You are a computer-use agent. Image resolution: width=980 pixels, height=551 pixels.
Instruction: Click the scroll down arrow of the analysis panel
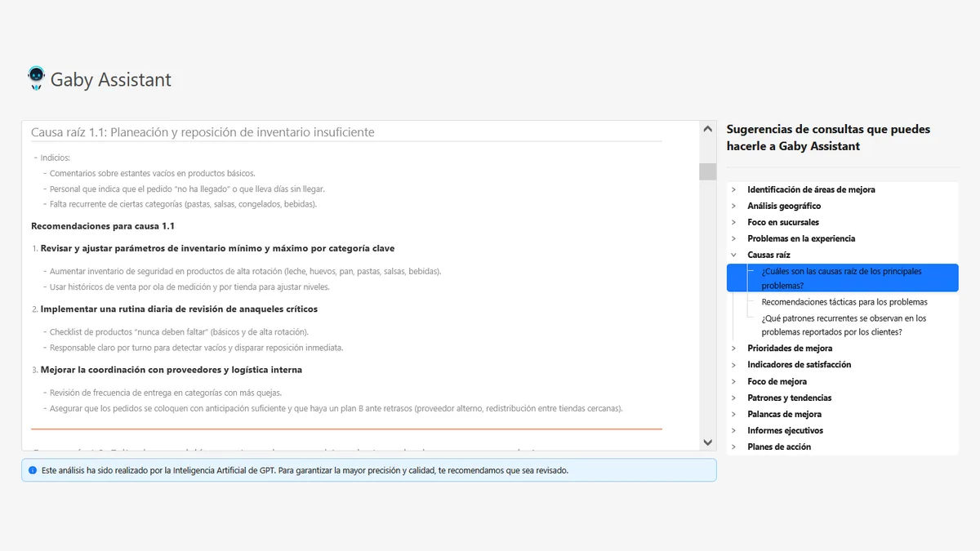point(707,442)
